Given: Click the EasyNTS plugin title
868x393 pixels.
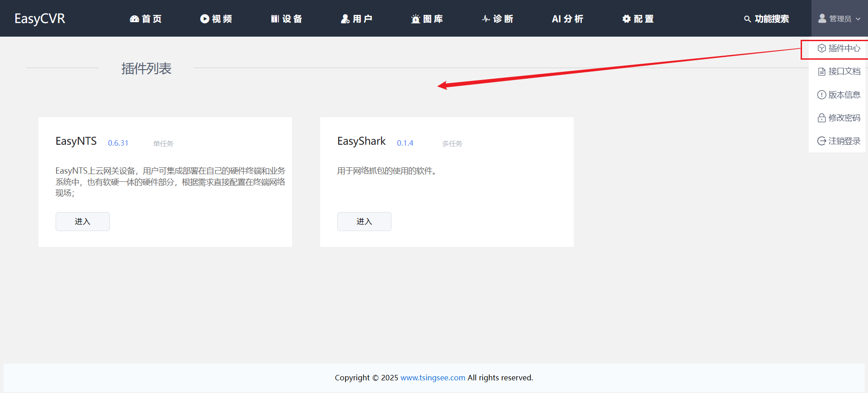Looking at the screenshot, I should (76, 141).
